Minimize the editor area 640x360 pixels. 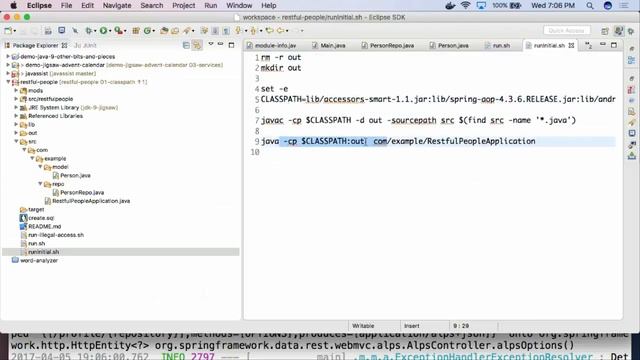coord(602,44)
